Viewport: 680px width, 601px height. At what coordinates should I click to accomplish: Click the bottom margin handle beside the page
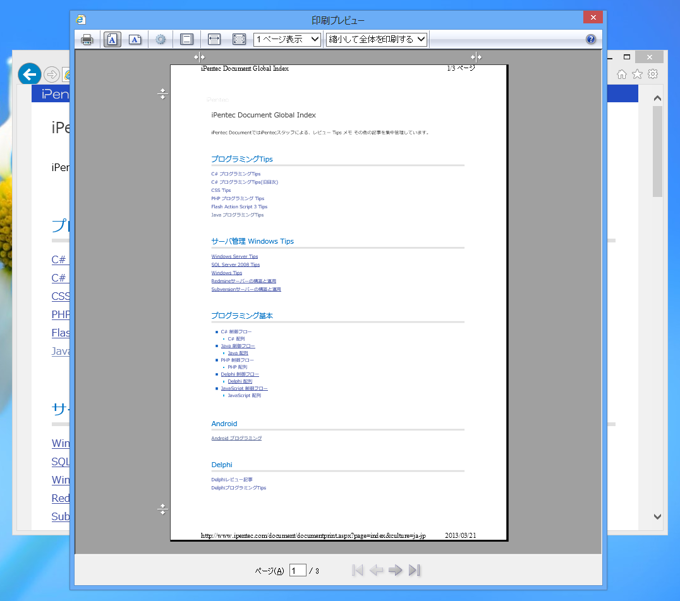coord(162,509)
